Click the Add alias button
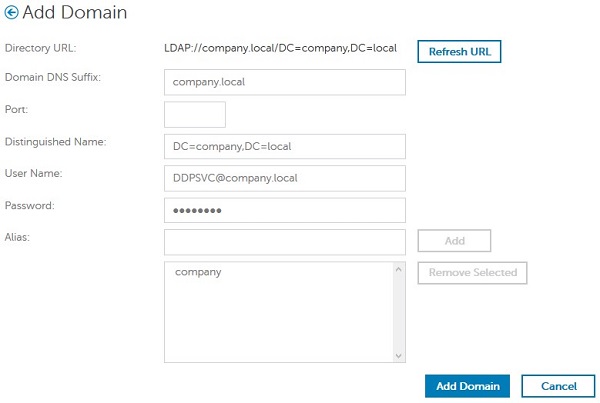The height and width of the screenshot is (403, 600). click(x=454, y=241)
